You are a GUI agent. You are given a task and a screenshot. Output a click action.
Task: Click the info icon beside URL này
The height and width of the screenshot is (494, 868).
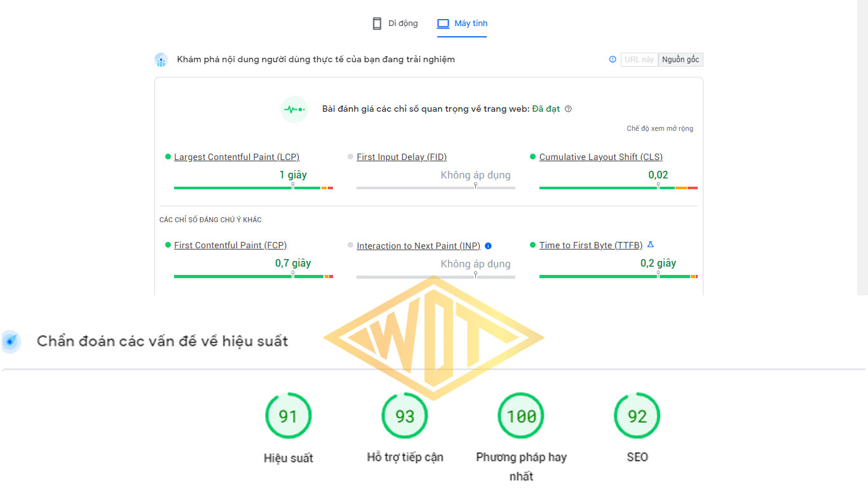pos(613,60)
